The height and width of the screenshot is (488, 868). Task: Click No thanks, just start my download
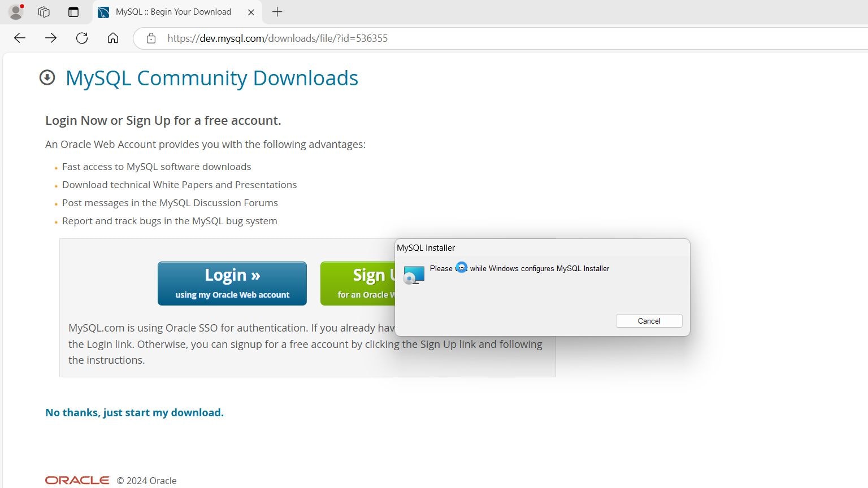click(x=134, y=412)
